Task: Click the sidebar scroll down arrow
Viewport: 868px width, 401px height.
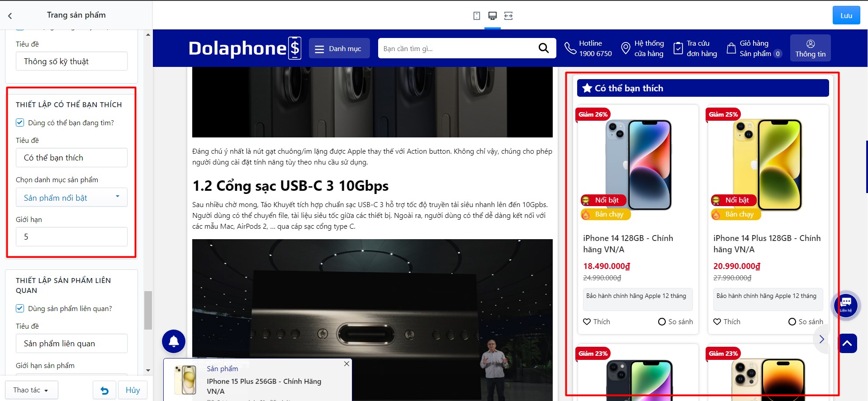Action: tap(148, 370)
